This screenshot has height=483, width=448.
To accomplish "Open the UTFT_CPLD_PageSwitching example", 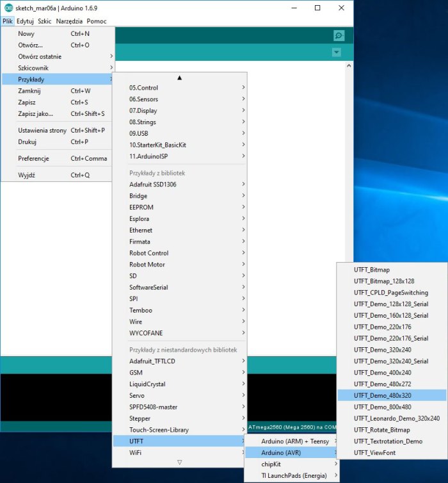I will point(392,292).
